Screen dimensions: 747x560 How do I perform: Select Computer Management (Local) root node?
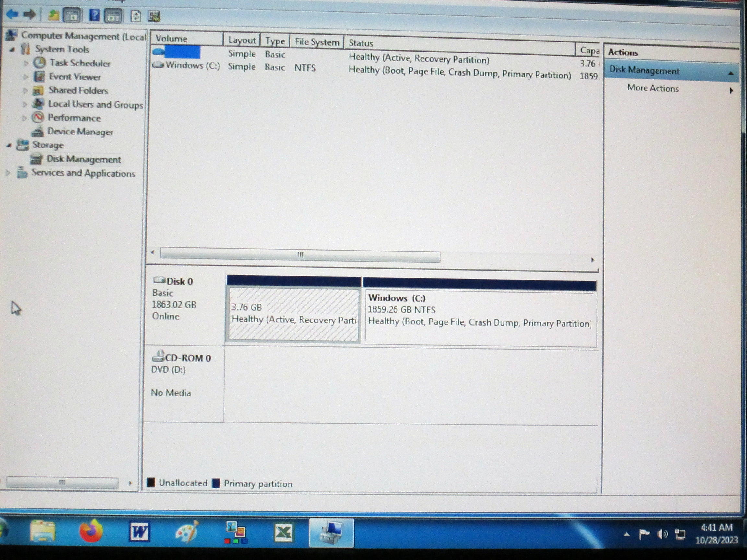(83, 36)
